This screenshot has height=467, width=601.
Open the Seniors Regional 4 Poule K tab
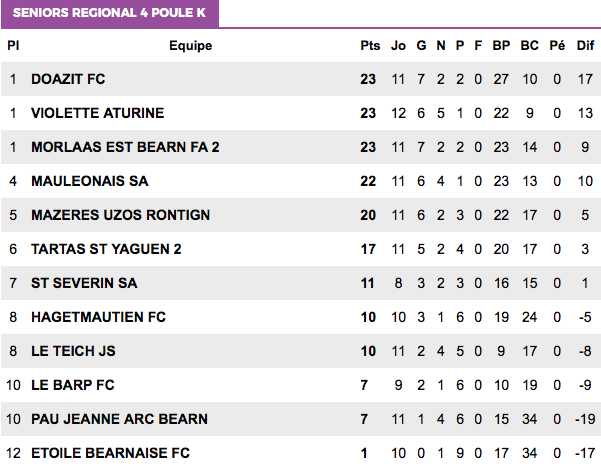110,13
